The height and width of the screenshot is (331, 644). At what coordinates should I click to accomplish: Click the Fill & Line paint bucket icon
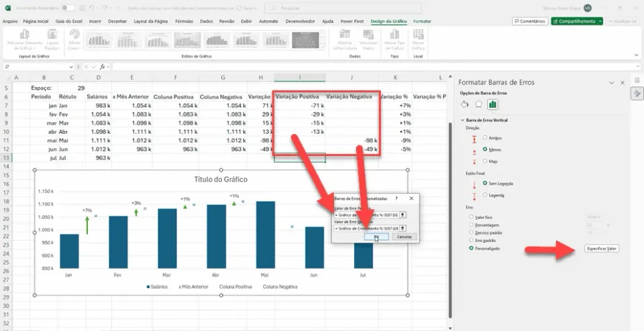coord(464,104)
